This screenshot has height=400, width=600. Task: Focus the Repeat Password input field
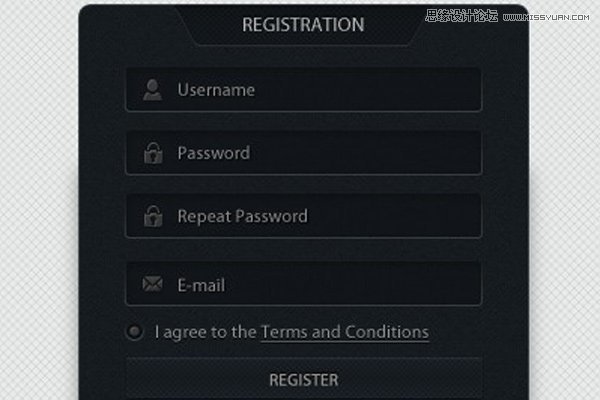[304, 216]
